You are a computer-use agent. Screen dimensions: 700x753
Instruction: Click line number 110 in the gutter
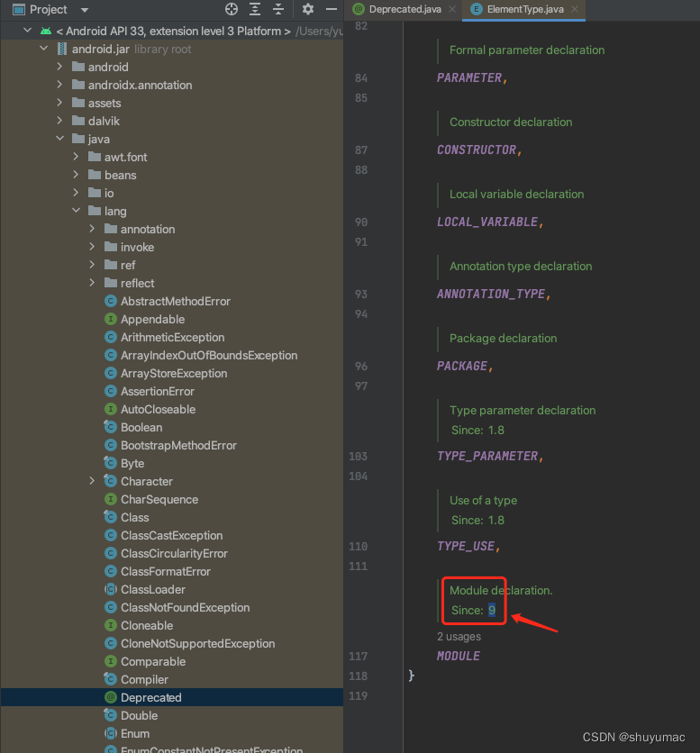[359, 546]
